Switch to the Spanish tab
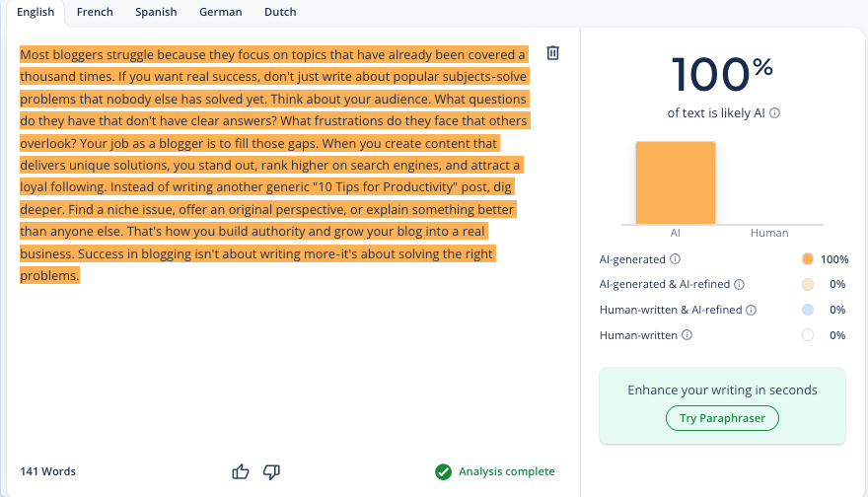 coord(156,12)
